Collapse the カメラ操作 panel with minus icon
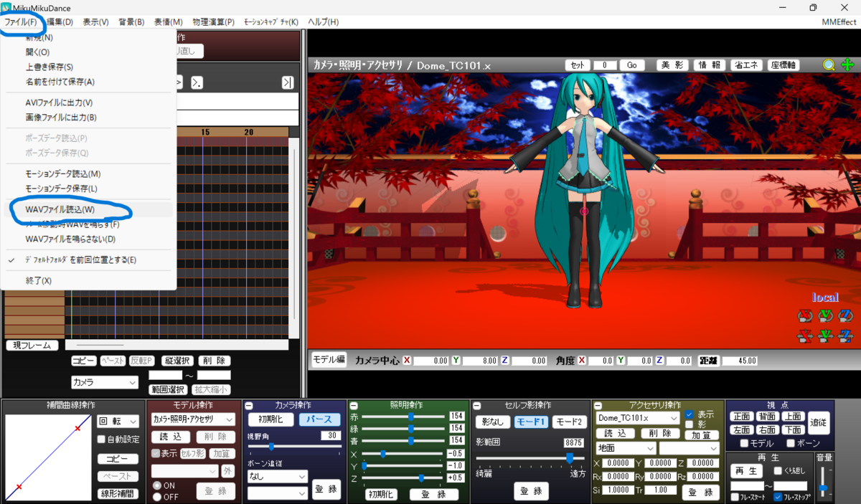The height and width of the screenshot is (504, 861). [248, 406]
